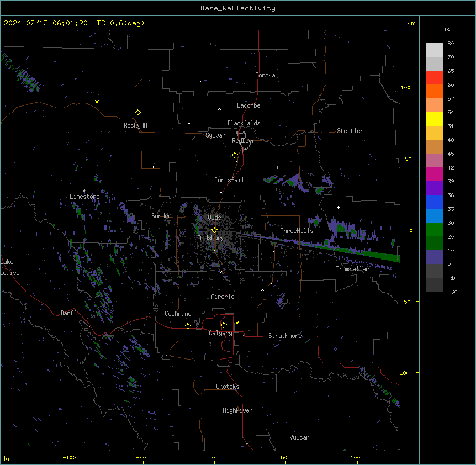Screen dimensions: 476x465
Task: Click the Sundre town label
Action: (161, 216)
